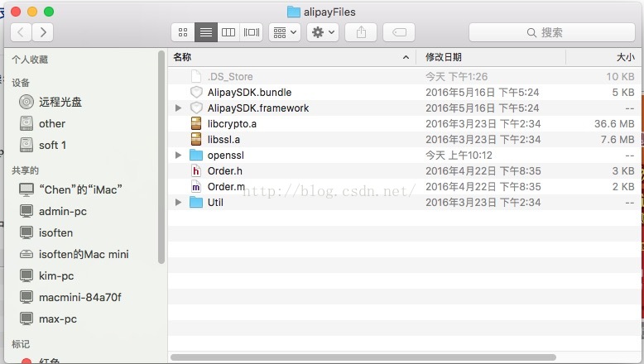Select the file name Order.h
644x364 pixels.
[x=224, y=170]
